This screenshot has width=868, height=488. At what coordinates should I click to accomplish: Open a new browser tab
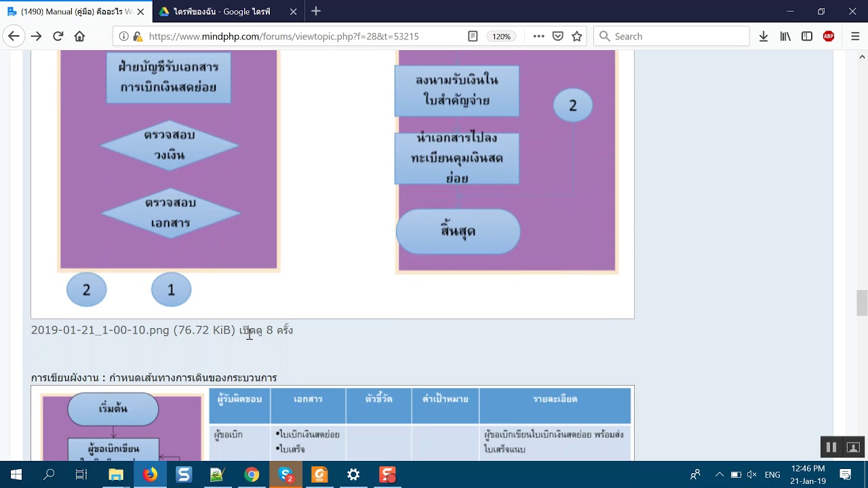tap(316, 12)
